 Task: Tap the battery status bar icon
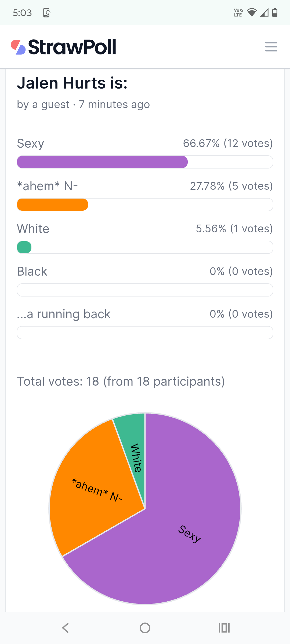[275, 12]
